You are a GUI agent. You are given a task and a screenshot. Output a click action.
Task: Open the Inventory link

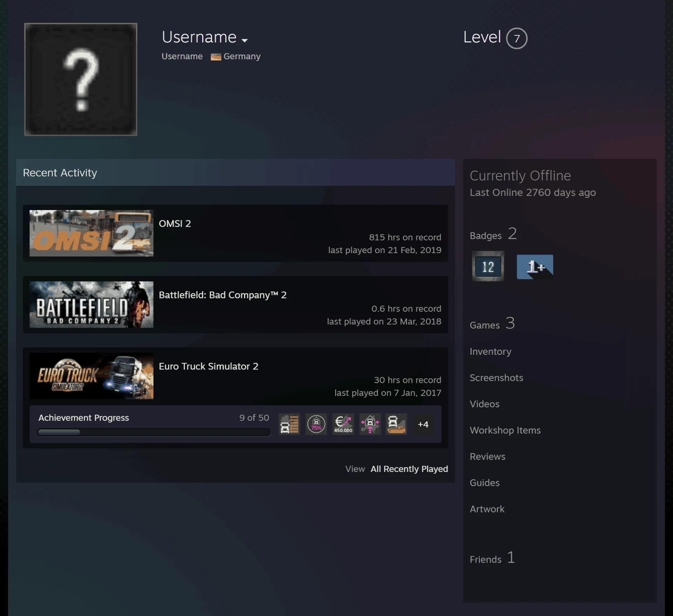click(x=490, y=351)
